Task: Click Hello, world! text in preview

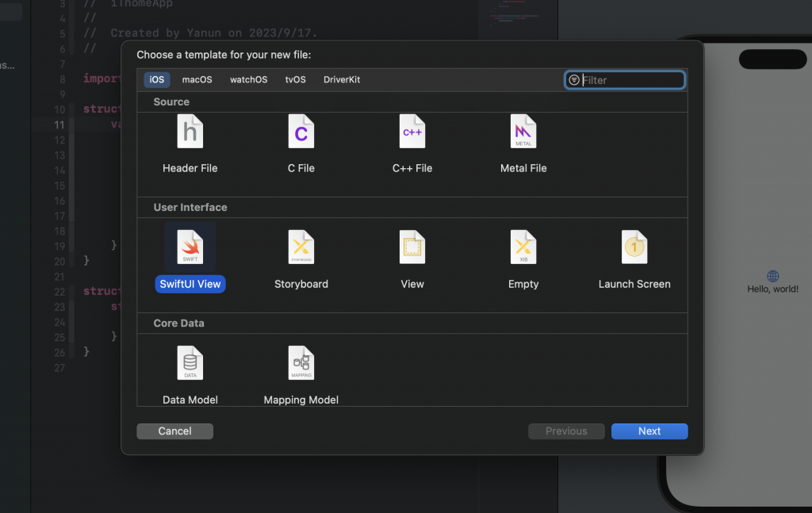Action: tap(772, 289)
